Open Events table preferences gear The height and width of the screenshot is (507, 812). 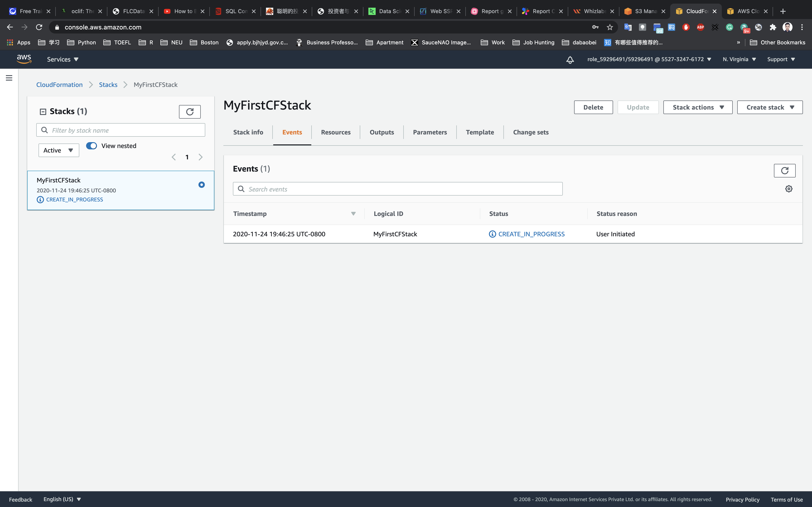click(x=788, y=189)
